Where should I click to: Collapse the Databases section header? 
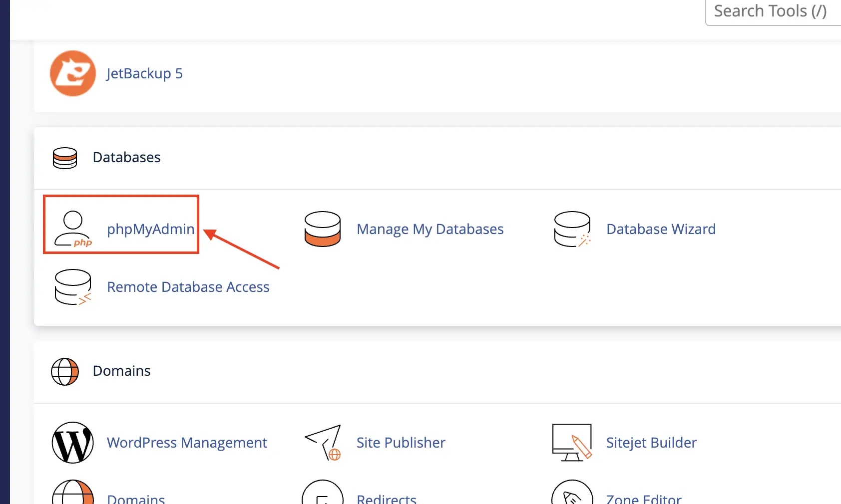point(126,158)
